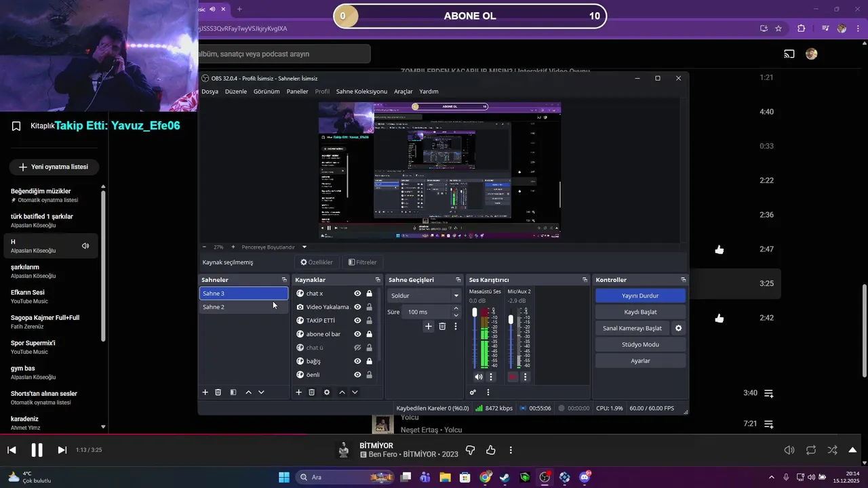
Task: Mute Masaüstü Ses speaker icon
Action: point(479,377)
